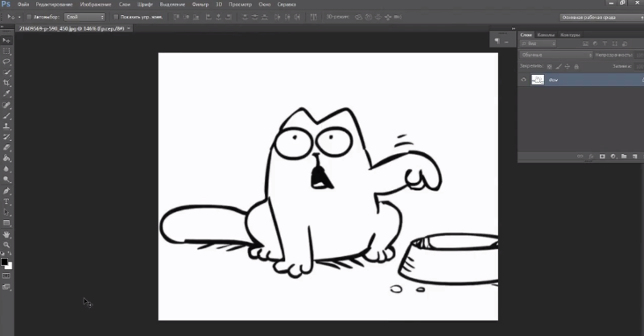
Task: Add a layer mask button
Action: pyautogui.click(x=602, y=156)
